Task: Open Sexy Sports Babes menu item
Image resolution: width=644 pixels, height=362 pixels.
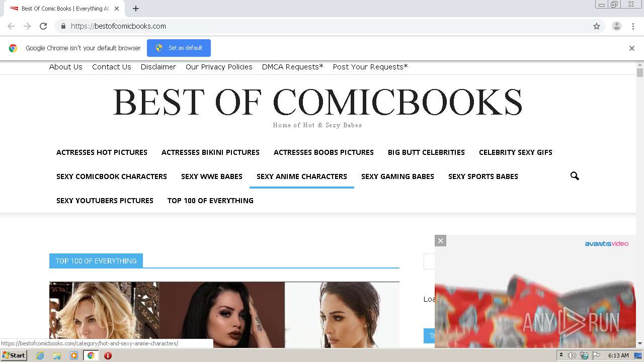Action: pos(483,176)
